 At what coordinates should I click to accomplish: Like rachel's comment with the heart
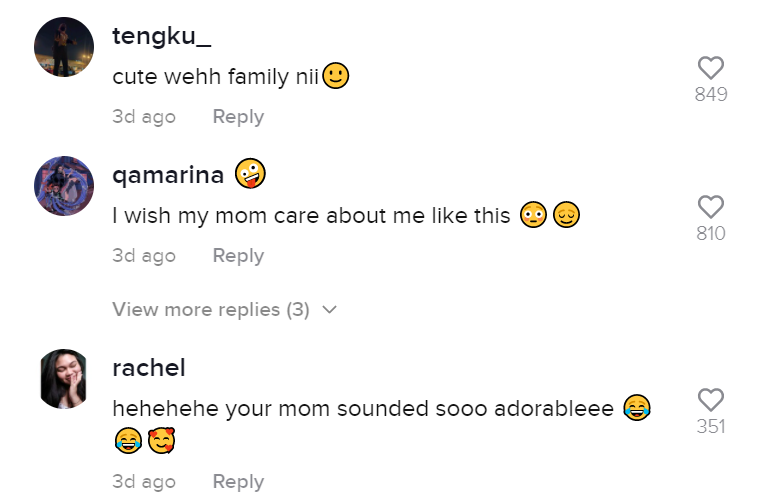[711, 400]
